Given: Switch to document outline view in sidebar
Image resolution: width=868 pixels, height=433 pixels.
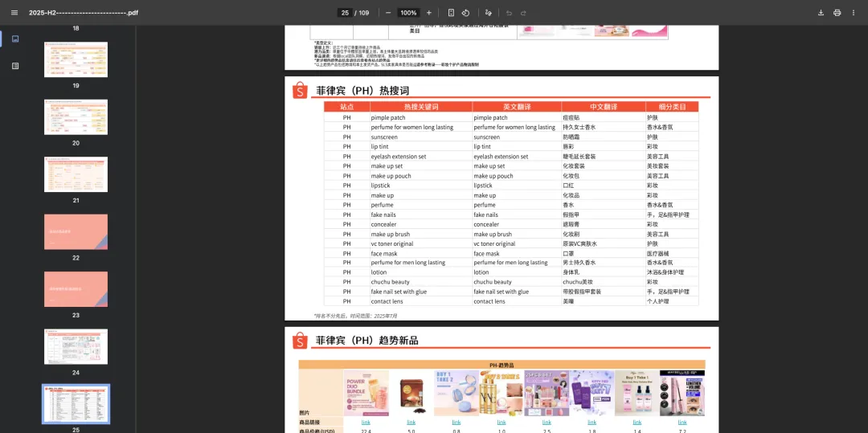Looking at the screenshot, I should [x=15, y=66].
